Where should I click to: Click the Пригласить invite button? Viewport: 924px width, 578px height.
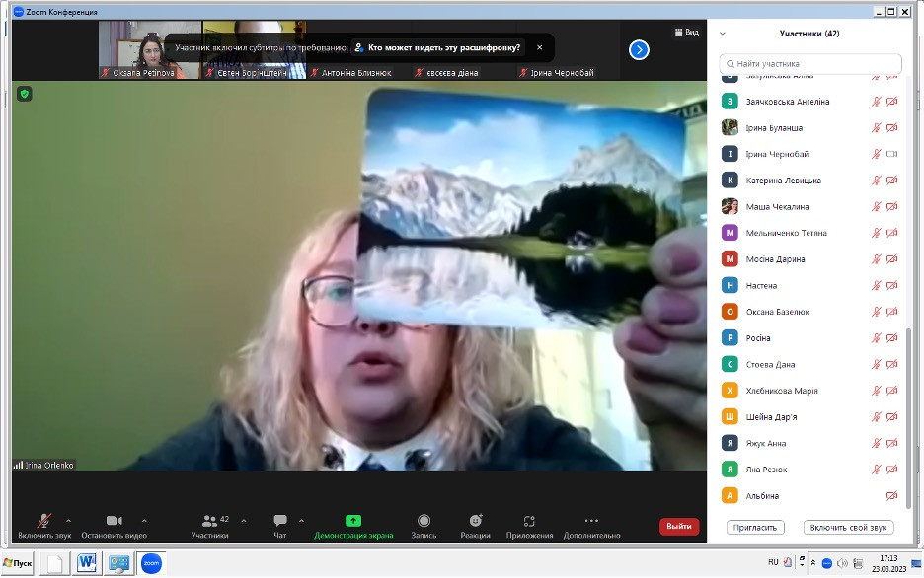tap(755, 528)
